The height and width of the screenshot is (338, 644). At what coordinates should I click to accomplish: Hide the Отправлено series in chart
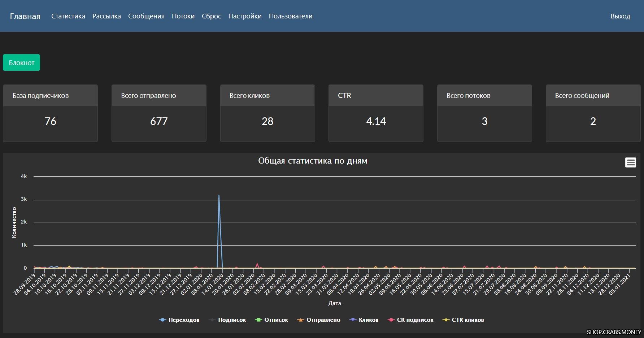[319, 320]
